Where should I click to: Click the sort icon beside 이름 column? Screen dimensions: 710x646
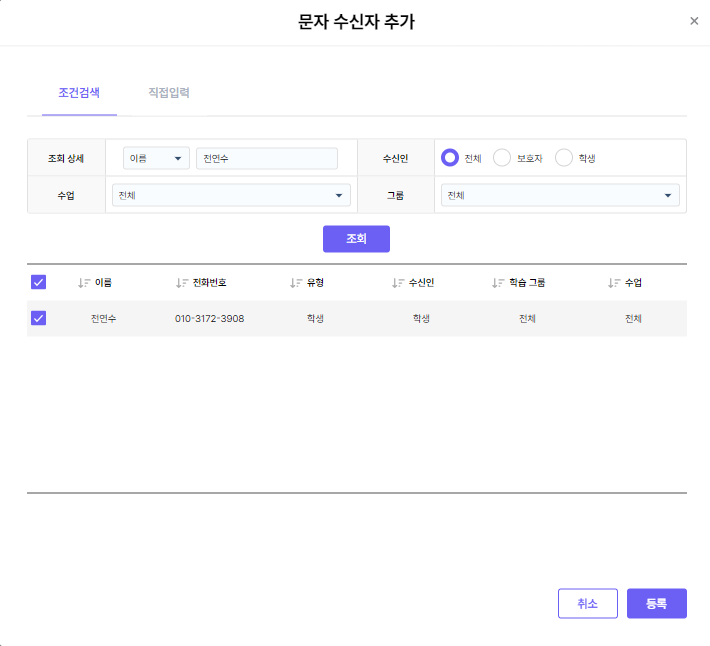tap(84, 283)
